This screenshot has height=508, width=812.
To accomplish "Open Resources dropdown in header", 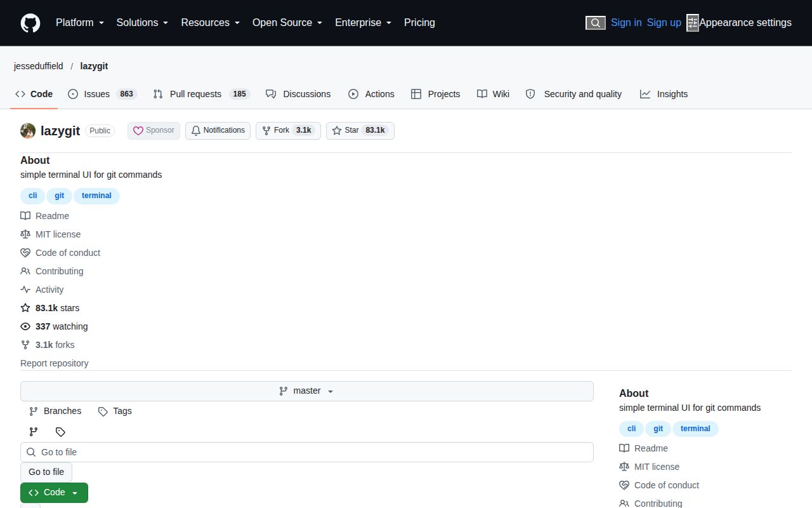I will tap(210, 23).
